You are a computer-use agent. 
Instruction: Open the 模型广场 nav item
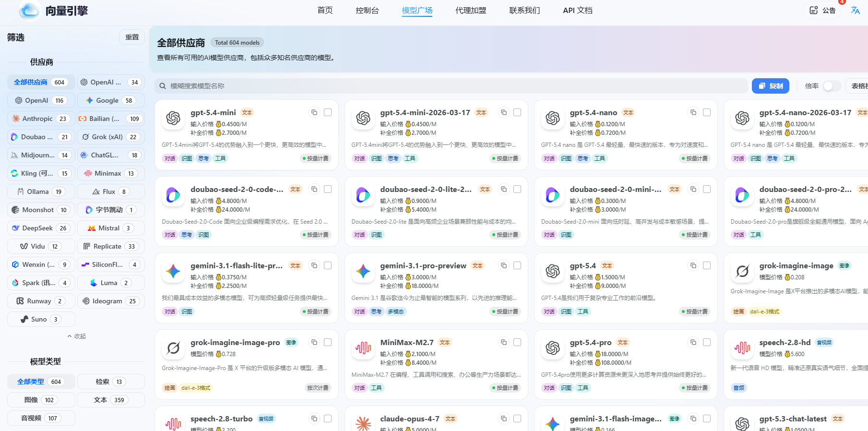click(417, 10)
